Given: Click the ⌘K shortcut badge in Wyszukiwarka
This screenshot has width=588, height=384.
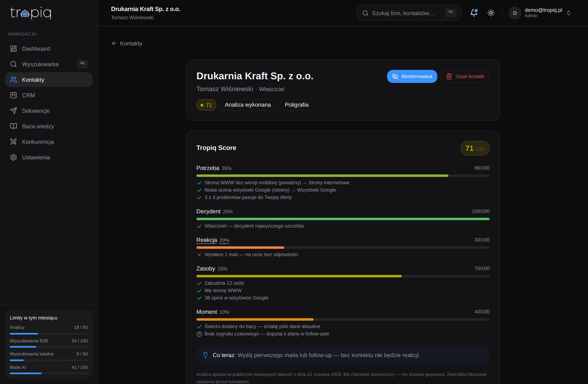Looking at the screenshot, I should 82,64.
